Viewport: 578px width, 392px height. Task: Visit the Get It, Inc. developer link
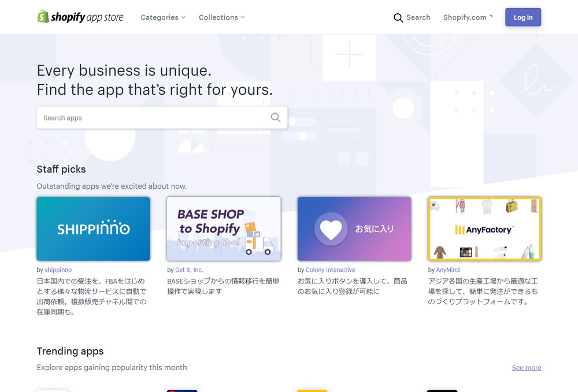coord(189,270)
